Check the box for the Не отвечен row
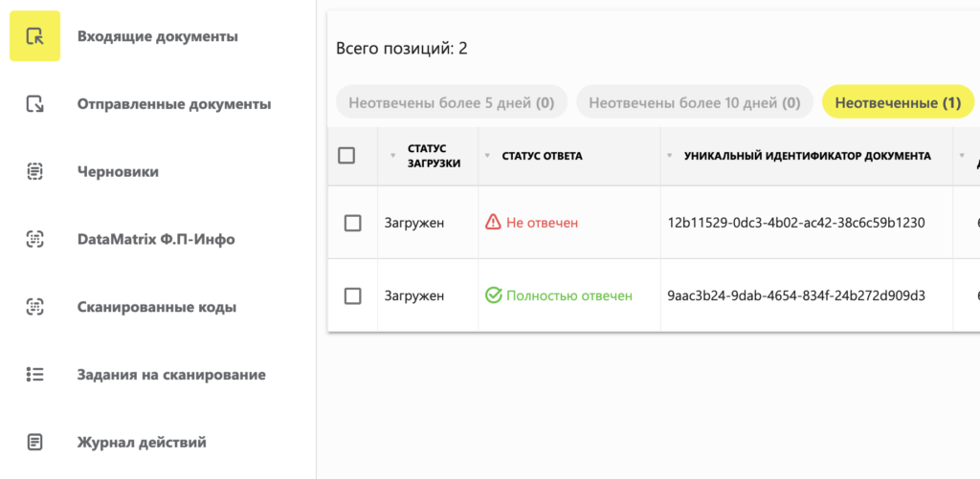Screen dimensions: 980x479 352,223
